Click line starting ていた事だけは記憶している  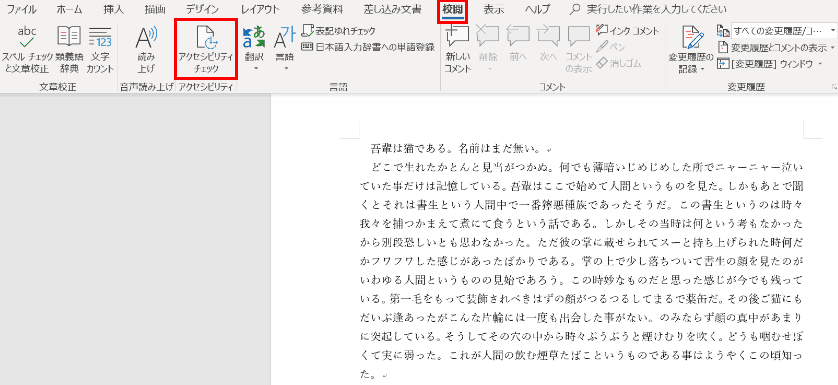[x=581, y=186]
